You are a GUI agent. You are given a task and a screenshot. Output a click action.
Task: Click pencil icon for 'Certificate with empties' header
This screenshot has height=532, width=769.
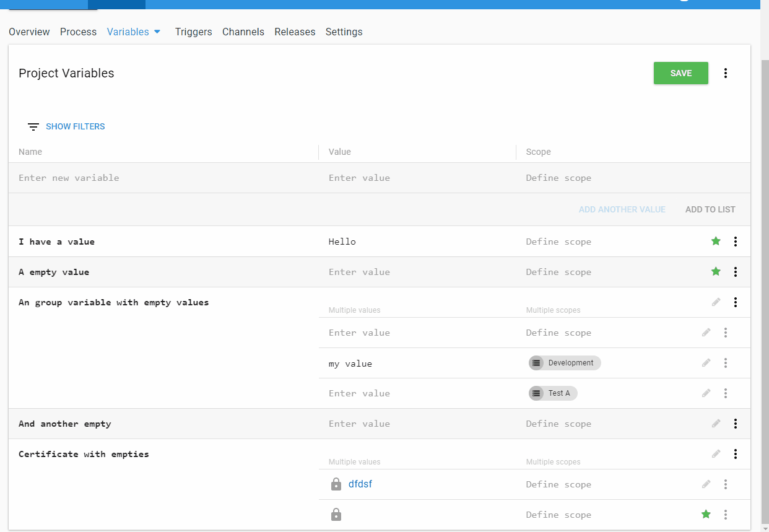(716, 453)
